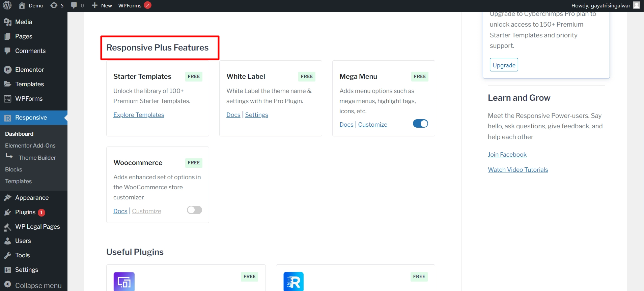644x291 pixels.
Task: Click the WordPress logo icon
Action: click(7, 5)
